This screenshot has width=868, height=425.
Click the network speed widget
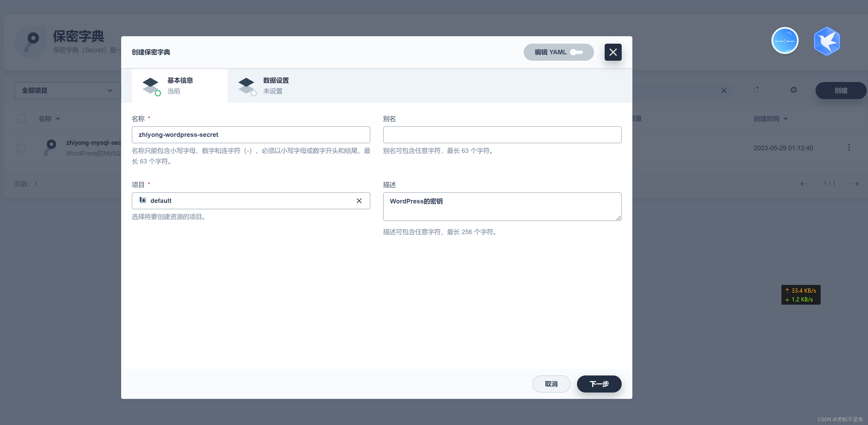pyautogui.click(x=801, y=295)
